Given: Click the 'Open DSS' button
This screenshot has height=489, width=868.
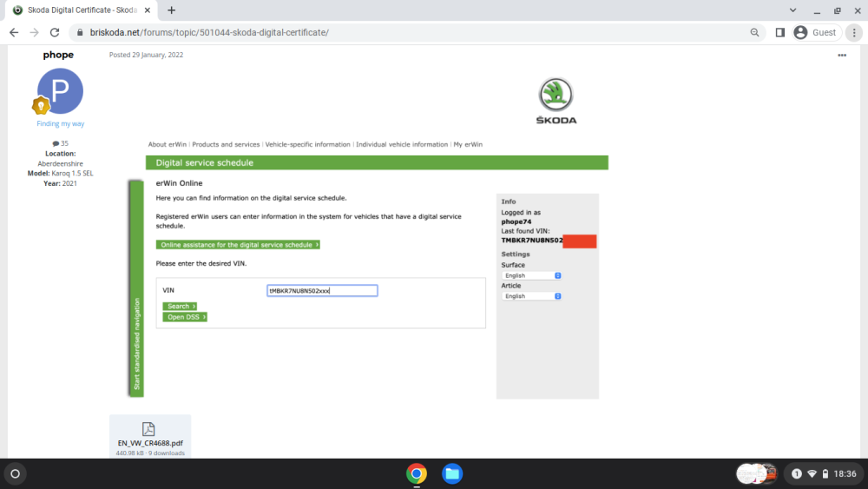Looking at the screenshot, I should pos(185,317).
